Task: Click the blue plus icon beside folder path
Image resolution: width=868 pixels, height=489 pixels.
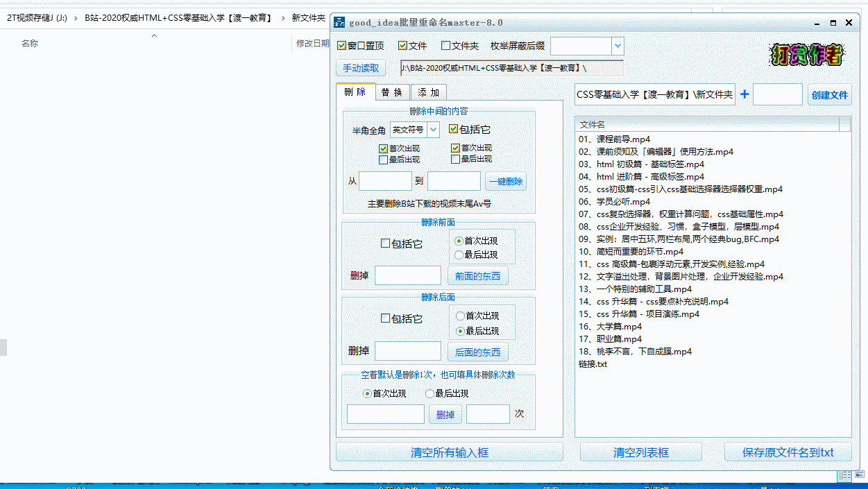Action: coord(744,94)
